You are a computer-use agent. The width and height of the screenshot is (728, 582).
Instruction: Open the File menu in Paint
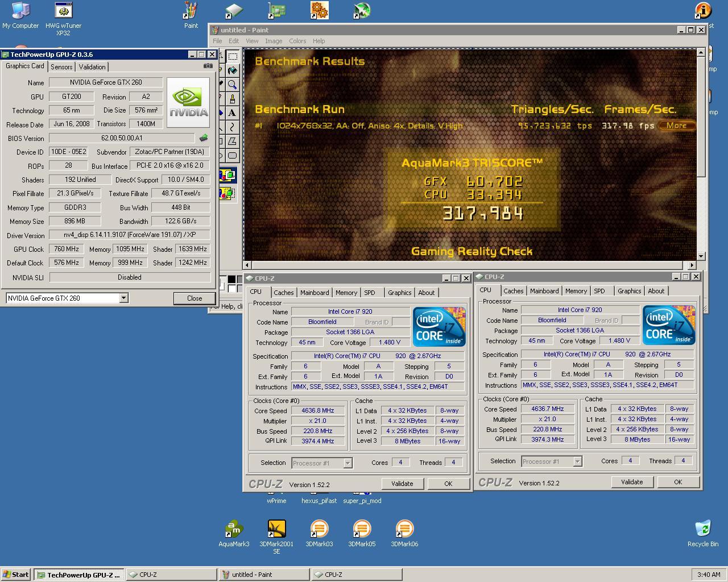click(217, 41)
